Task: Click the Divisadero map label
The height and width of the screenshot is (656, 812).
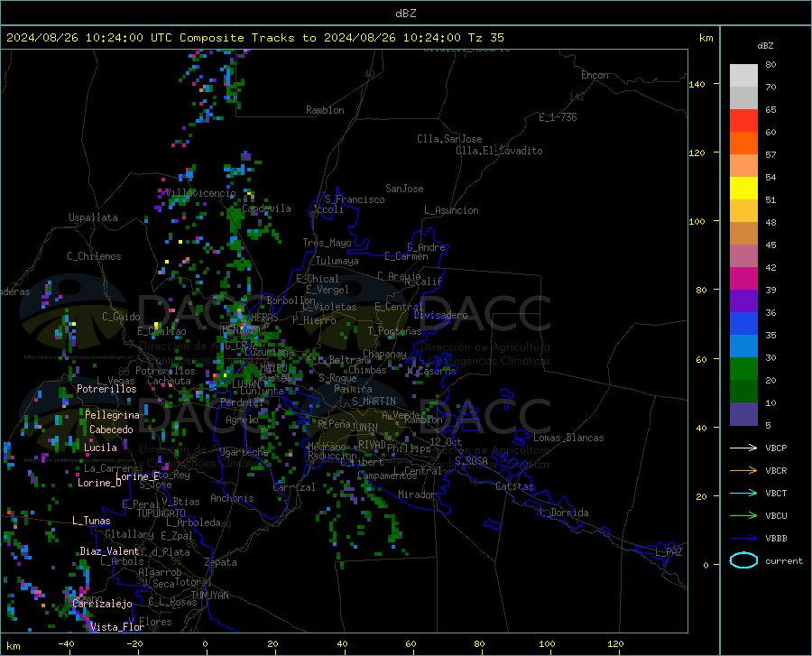Action: pyautogui.click(x=440, y=315)
